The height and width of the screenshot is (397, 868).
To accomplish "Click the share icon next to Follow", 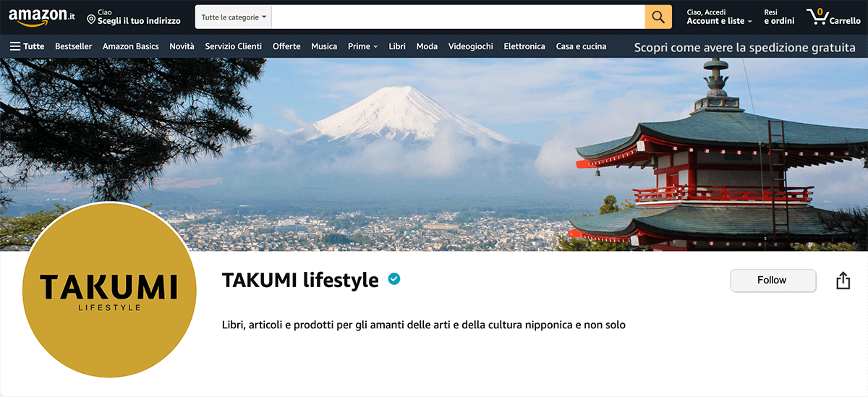I will point(843,281).
